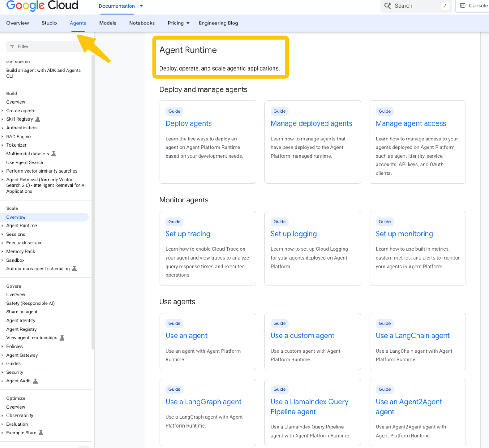The width and height of the screenshot is (489, 448).
Task: Open Use an Agent2Agent agent guide
Action: pos(409,407)
